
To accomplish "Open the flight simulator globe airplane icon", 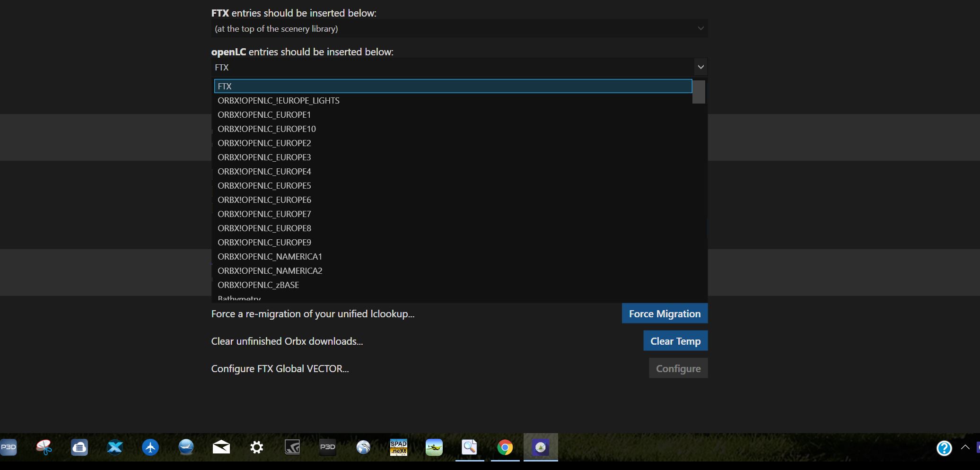I will click(186, 447).
